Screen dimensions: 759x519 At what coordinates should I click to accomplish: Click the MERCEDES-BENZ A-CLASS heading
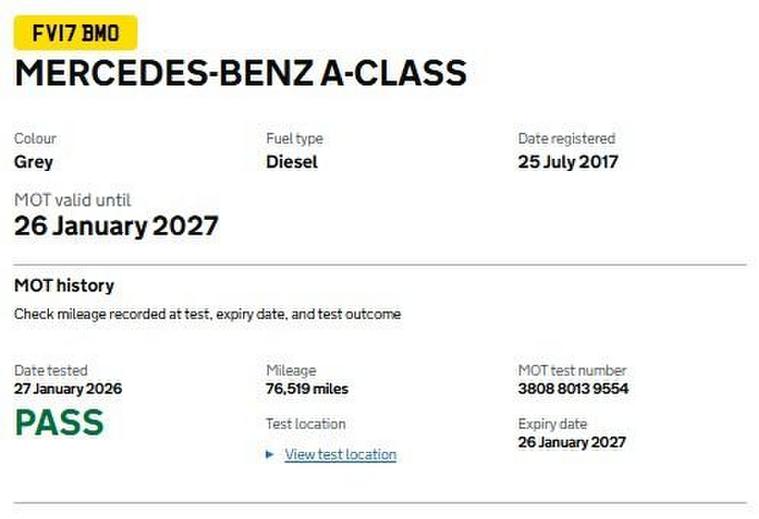pos(240,72)
